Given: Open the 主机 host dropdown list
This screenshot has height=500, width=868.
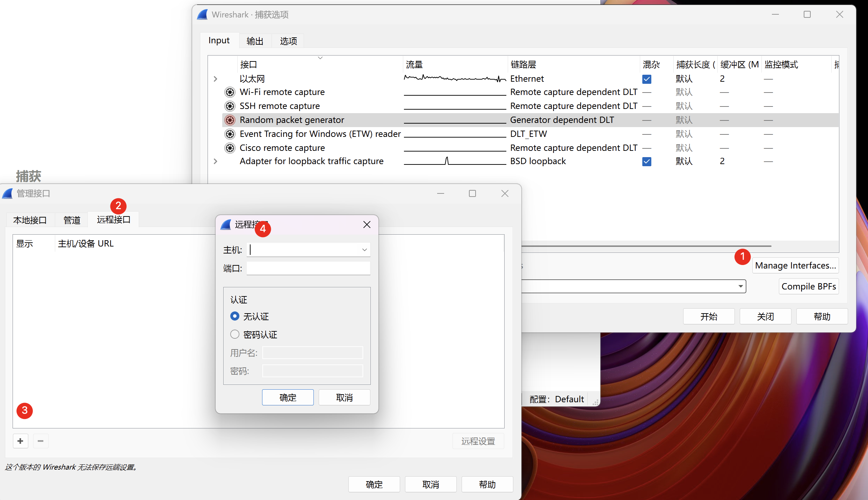Looking at the screenshot, I should [364, 250].
